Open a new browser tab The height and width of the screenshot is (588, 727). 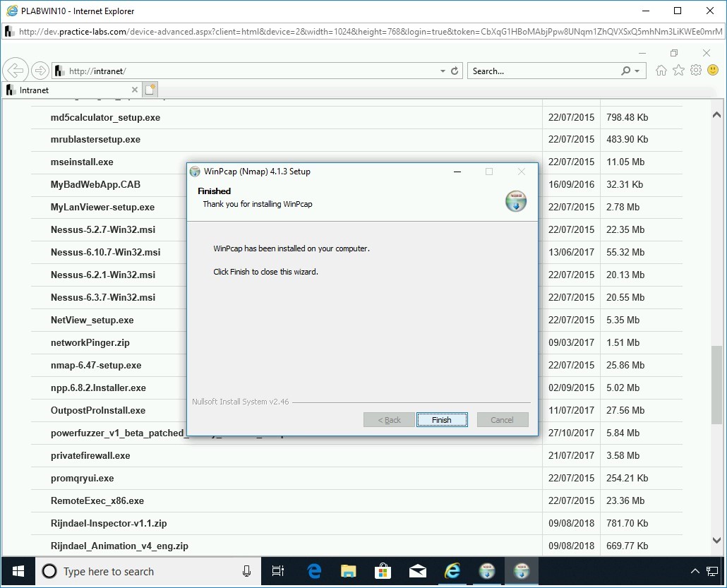150,90
